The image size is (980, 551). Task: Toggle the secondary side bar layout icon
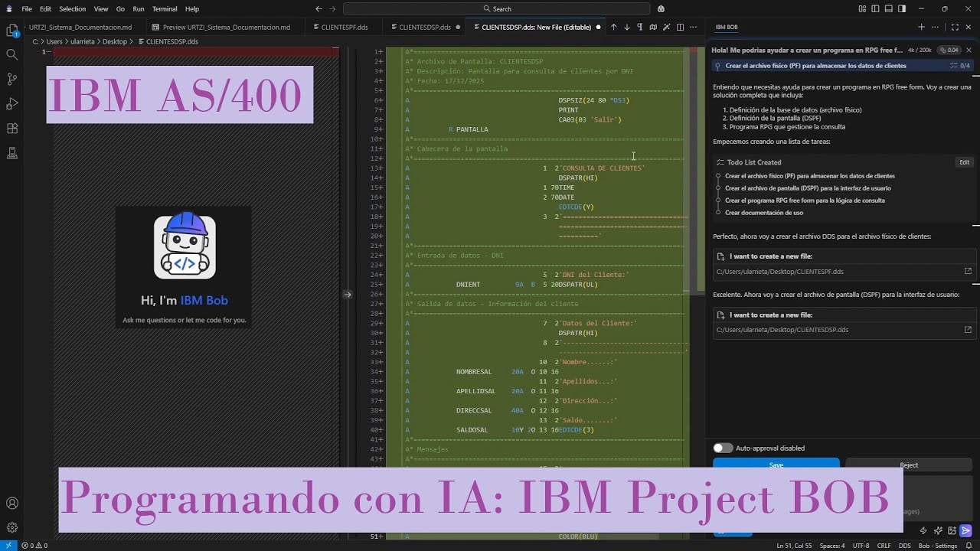pyautogui.click(x=902, y=8)
